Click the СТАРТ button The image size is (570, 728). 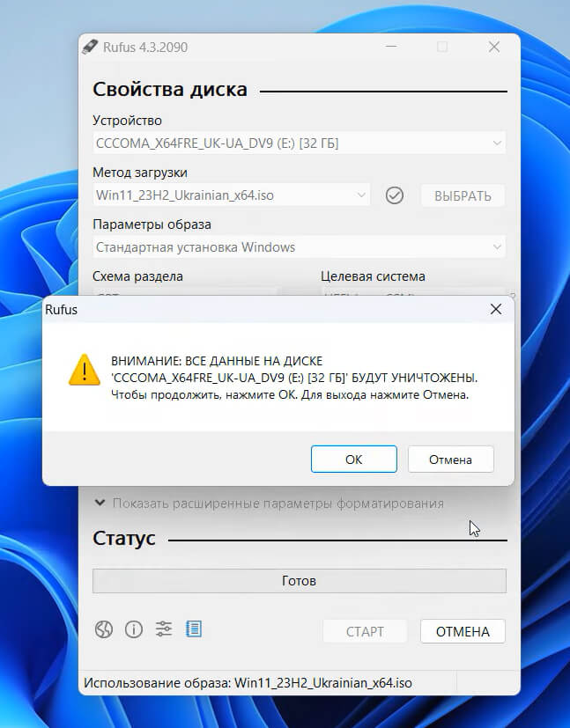coord(365,631)
